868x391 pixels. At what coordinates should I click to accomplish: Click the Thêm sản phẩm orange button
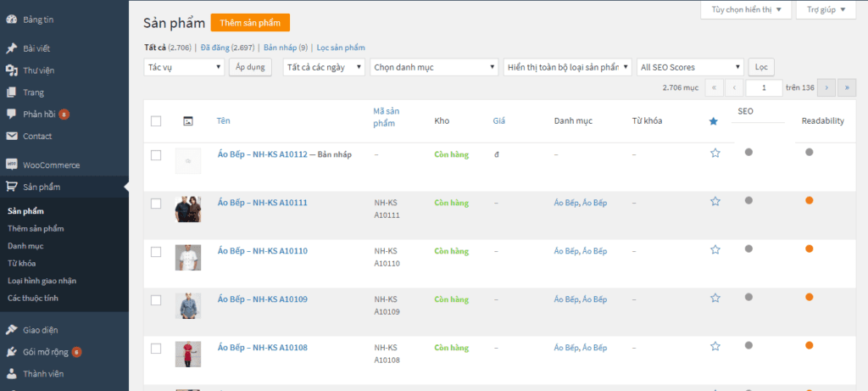pyautogui.click(x=250, y=23)
